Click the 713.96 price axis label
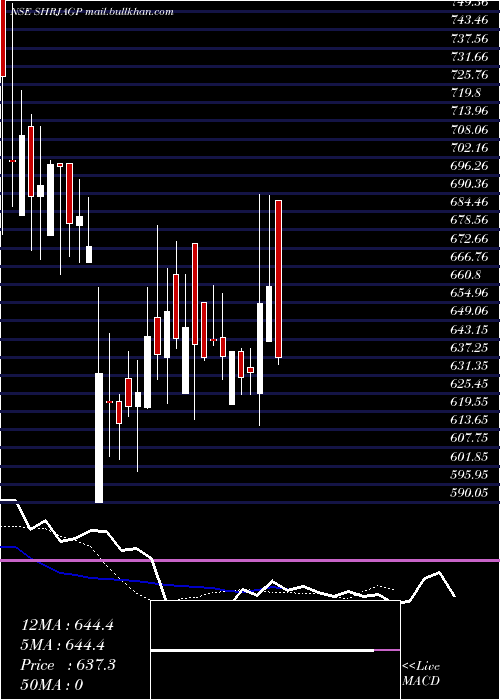 coord(467,111)
